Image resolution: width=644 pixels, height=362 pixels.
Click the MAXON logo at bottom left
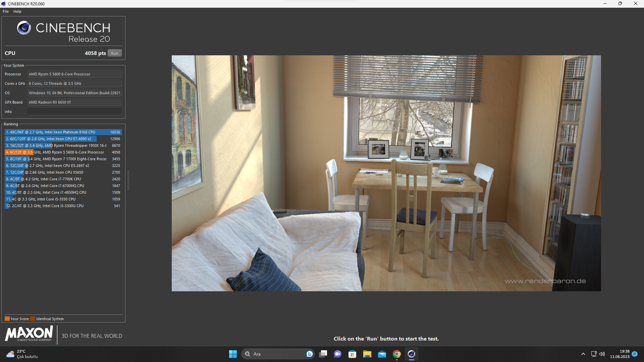pyautogui.click(x=29, y=334)
